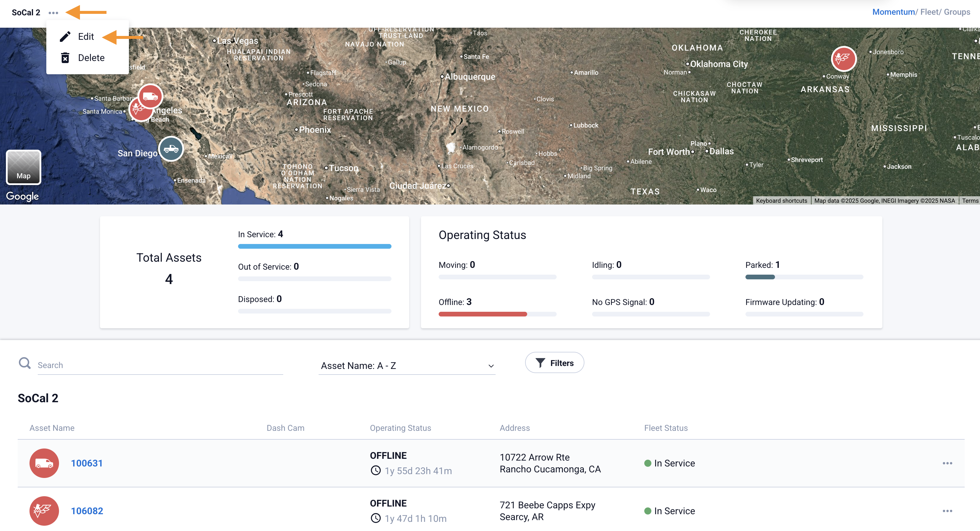Click the Momentum breadcrumb link
The image size is (980, 531).
coord(893,12)
